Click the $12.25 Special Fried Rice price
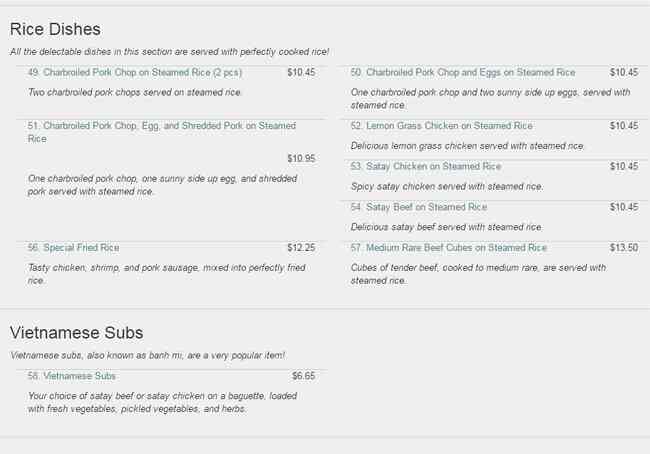 tap(301, 247)
